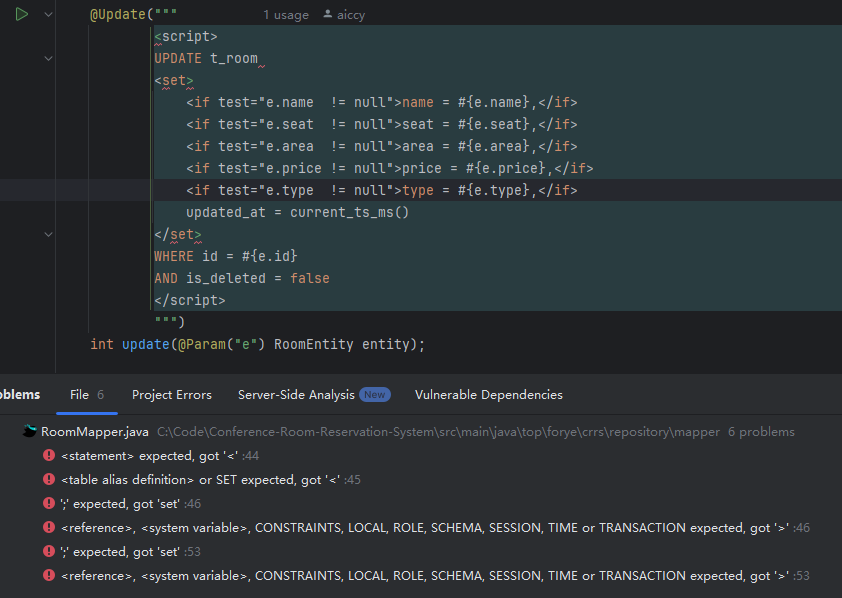Select RoomMapper.java in problems list
The width and height of the screenshot is (842, 598).
tap(95, 432)
